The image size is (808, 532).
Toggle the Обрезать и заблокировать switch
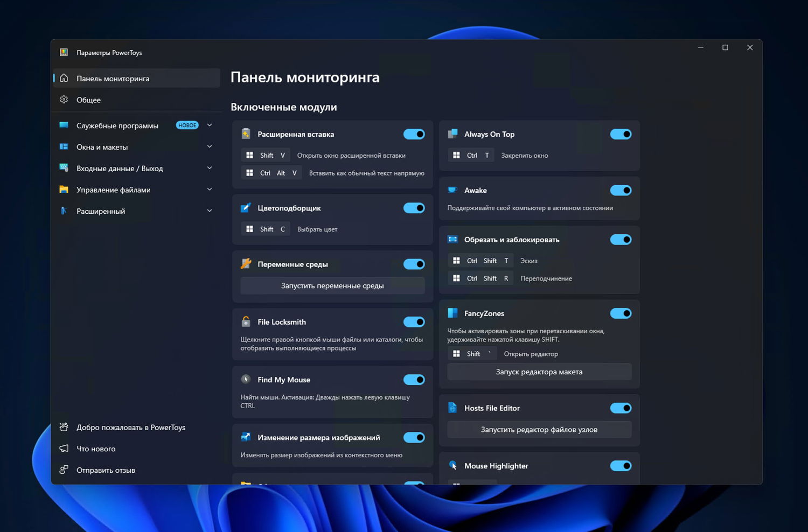[x=621, y=240]
